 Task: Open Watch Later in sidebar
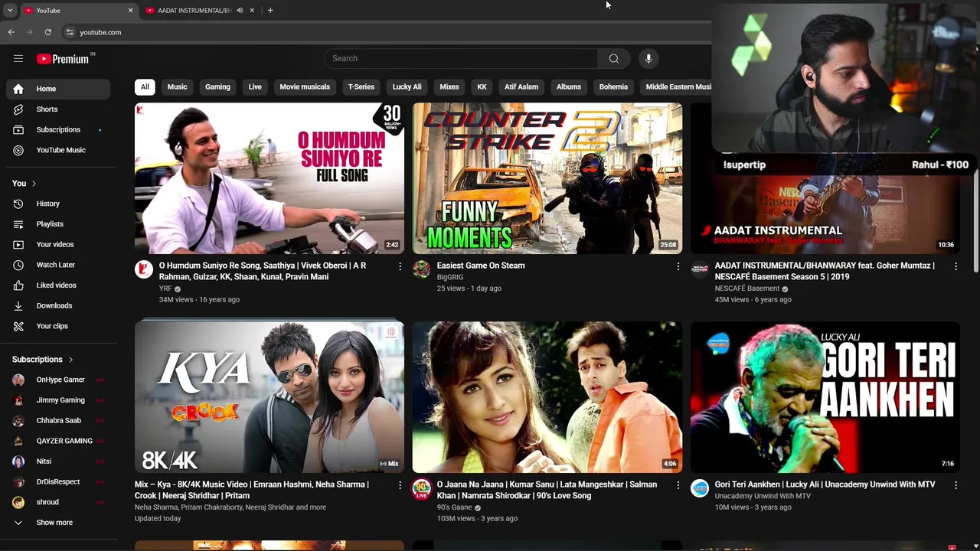58,265
